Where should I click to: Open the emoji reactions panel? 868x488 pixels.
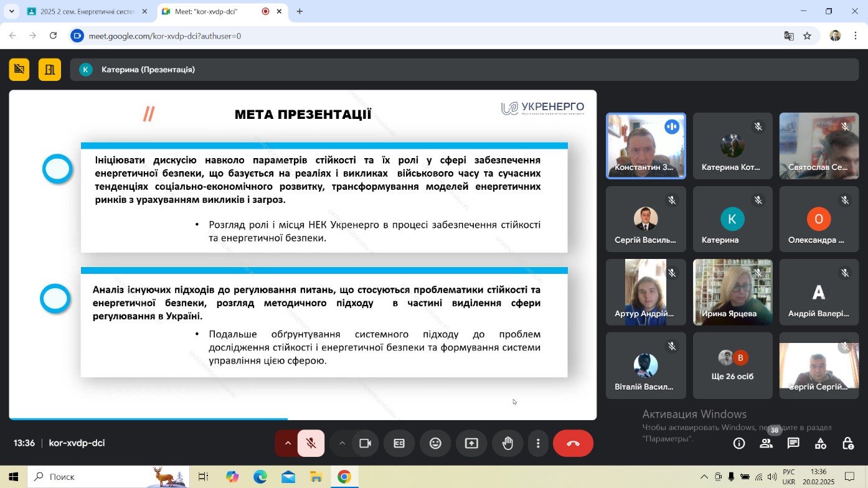click(x=435, y=443)
